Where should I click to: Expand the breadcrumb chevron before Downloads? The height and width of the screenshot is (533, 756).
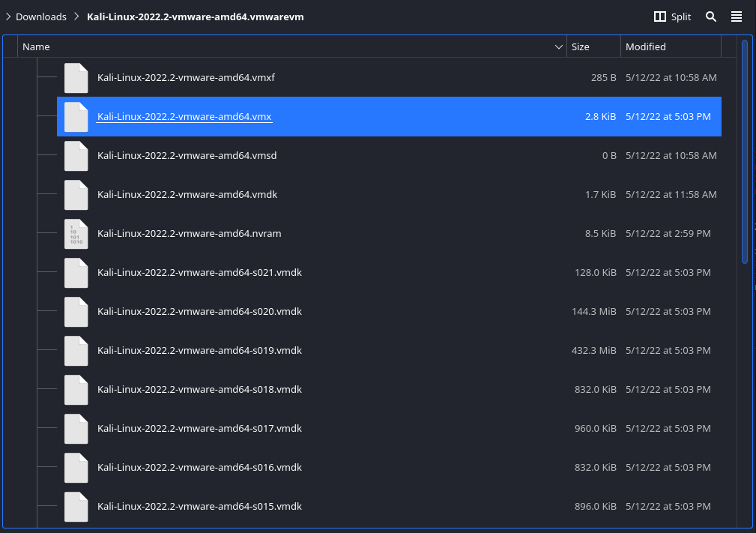pos(7,16)
